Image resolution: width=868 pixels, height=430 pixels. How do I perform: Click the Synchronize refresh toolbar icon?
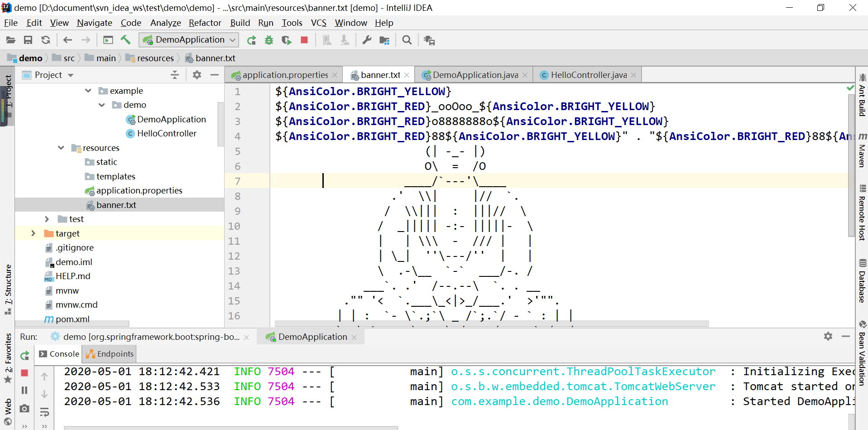coord(46,40)
